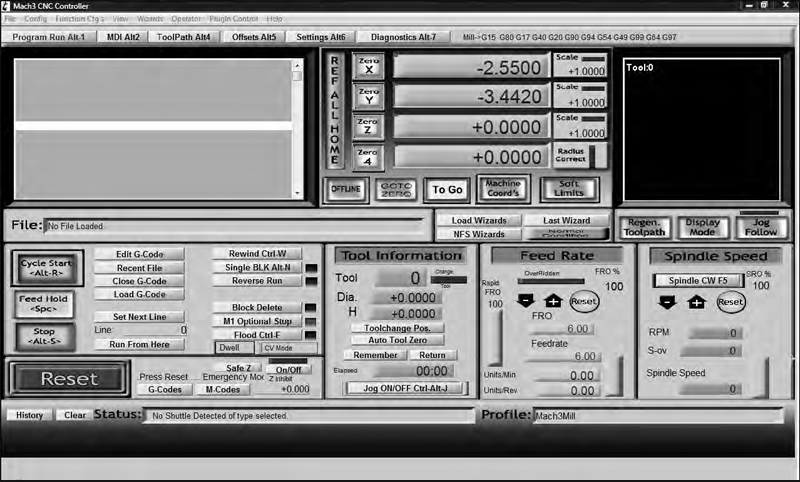Click Edit G-Code button
800x482 pixels.
(x=139, y=254)
